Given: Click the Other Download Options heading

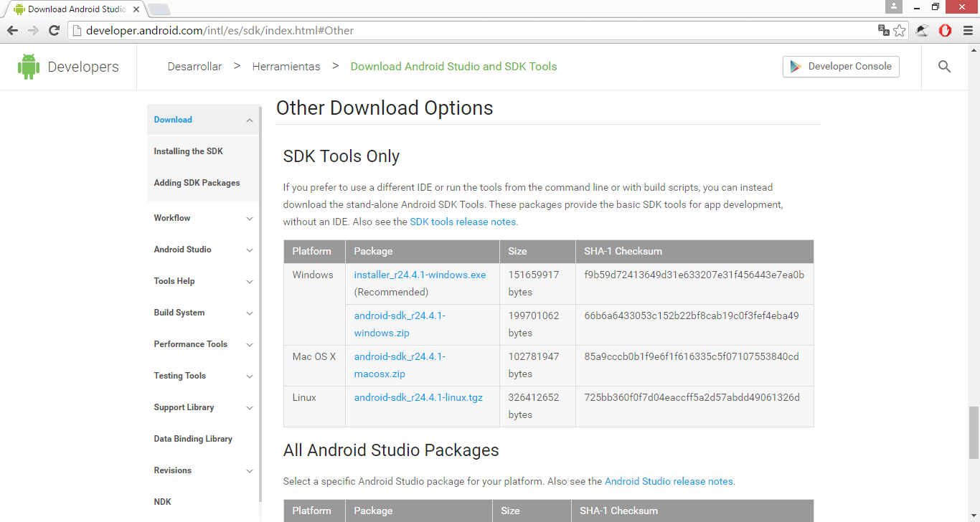Looking at the screenshot, I should coord(385,108).
